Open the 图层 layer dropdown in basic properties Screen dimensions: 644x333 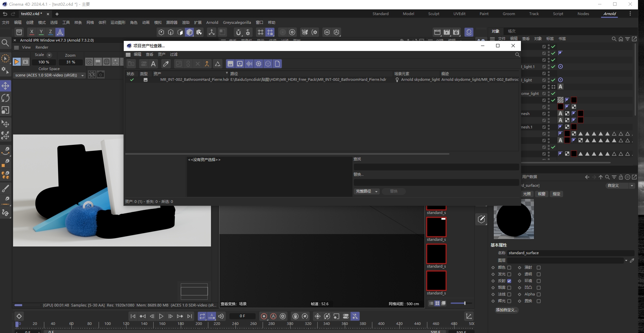(627, 260)
